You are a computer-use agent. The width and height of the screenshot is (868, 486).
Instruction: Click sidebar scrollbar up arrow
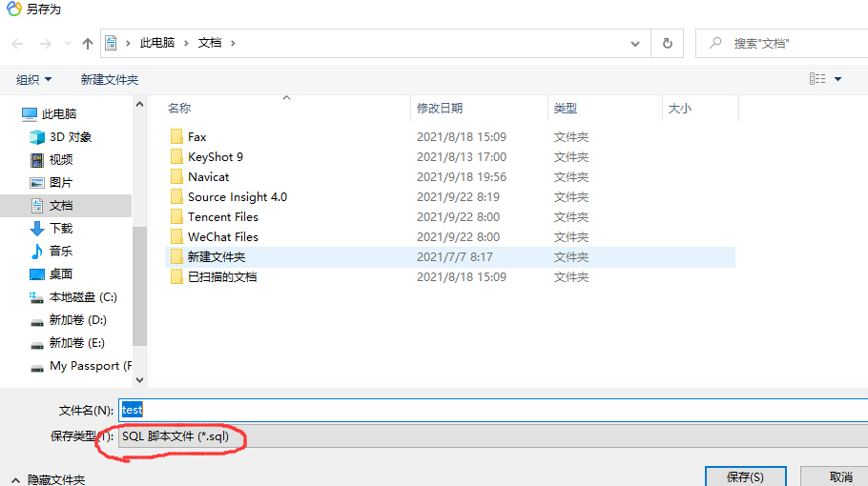click(x=139, y=104)
